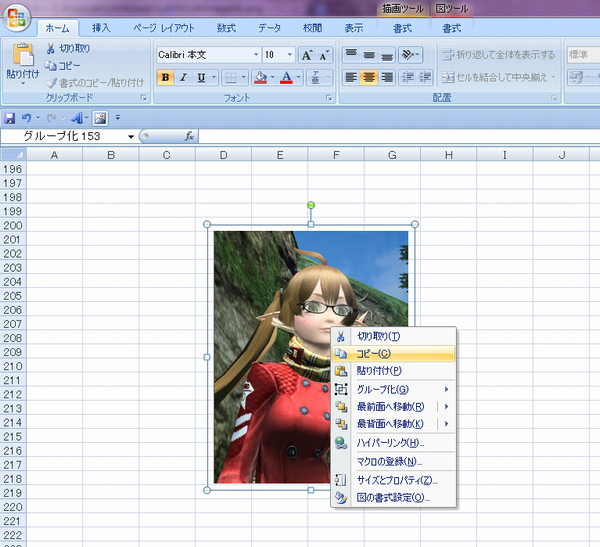600x547 pixels.
Task: Click the formula bar input area
Action: coord(399,136)
